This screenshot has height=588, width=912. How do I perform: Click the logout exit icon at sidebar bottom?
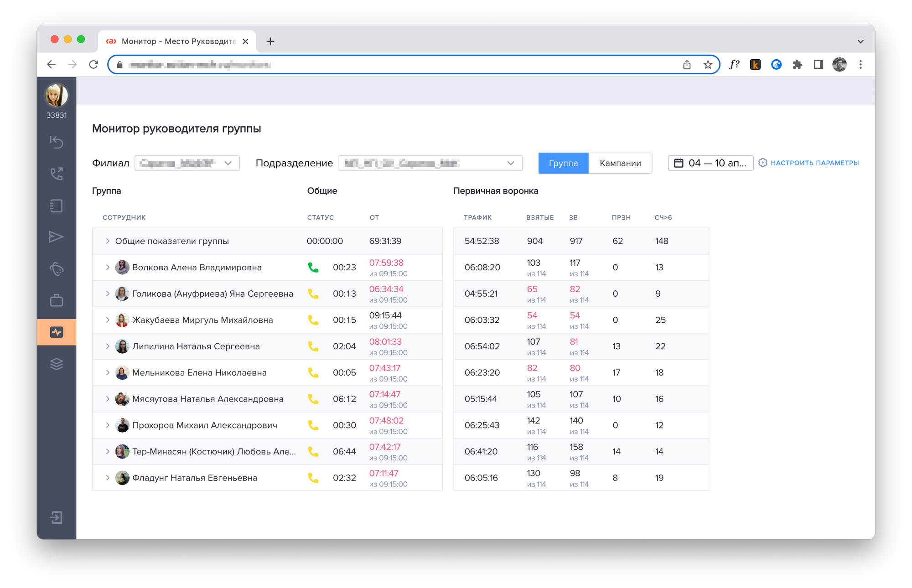click(x=57, y=517)
